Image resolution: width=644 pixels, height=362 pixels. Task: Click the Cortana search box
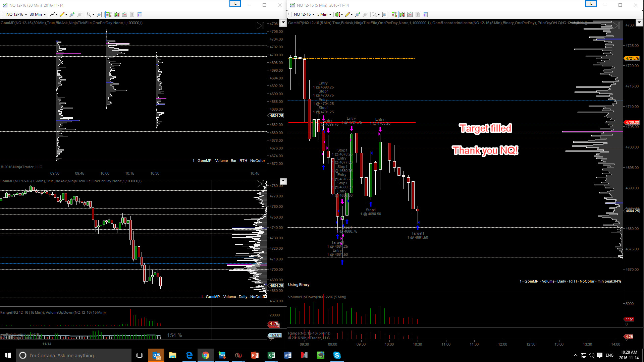pyautogui.click(x=74, y=355)
